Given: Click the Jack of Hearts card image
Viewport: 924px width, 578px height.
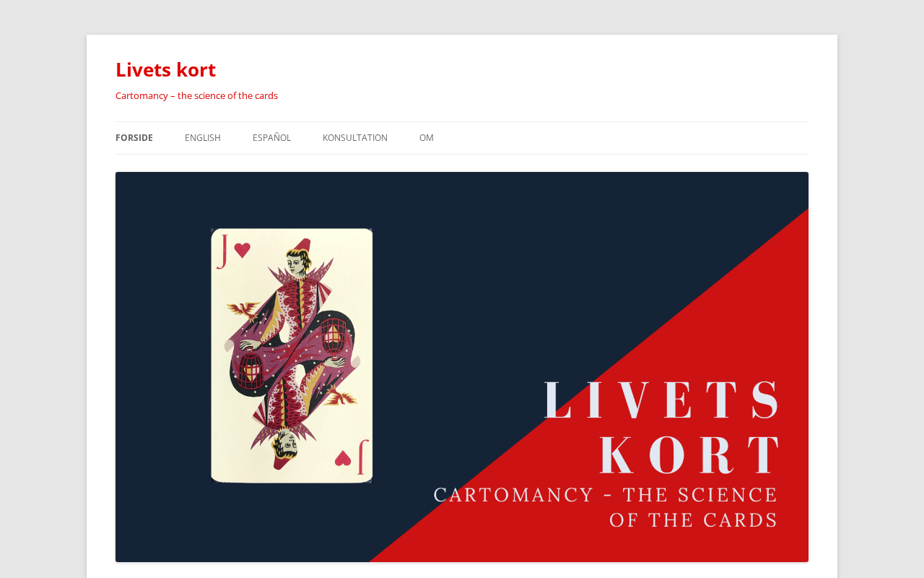Looking at the screenshot, I should 292,355.
